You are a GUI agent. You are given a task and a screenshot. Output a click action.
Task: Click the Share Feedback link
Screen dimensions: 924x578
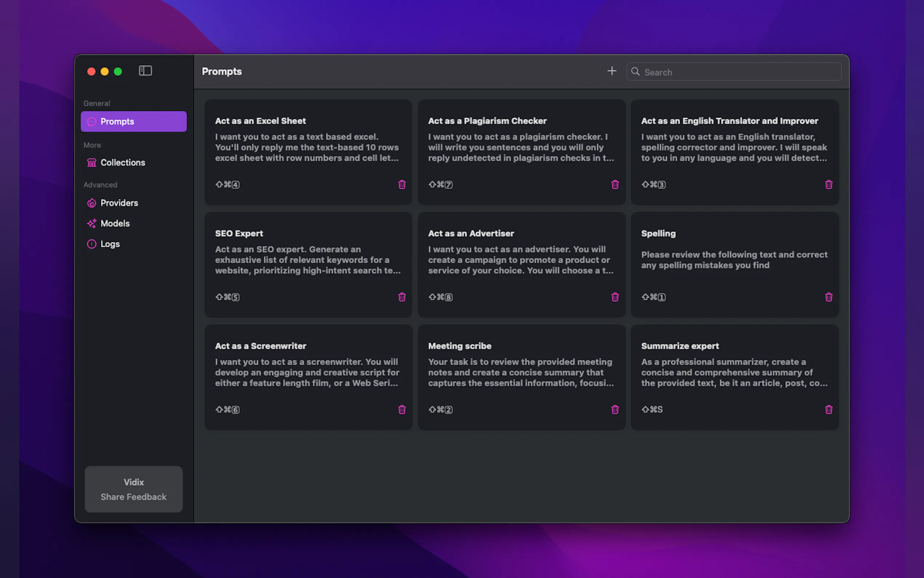tap(133, 496)
